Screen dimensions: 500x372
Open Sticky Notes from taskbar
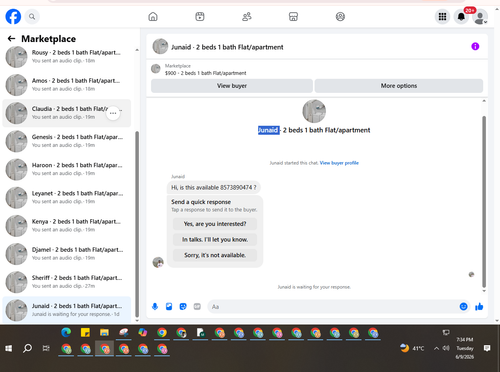[x=85, y=332]
